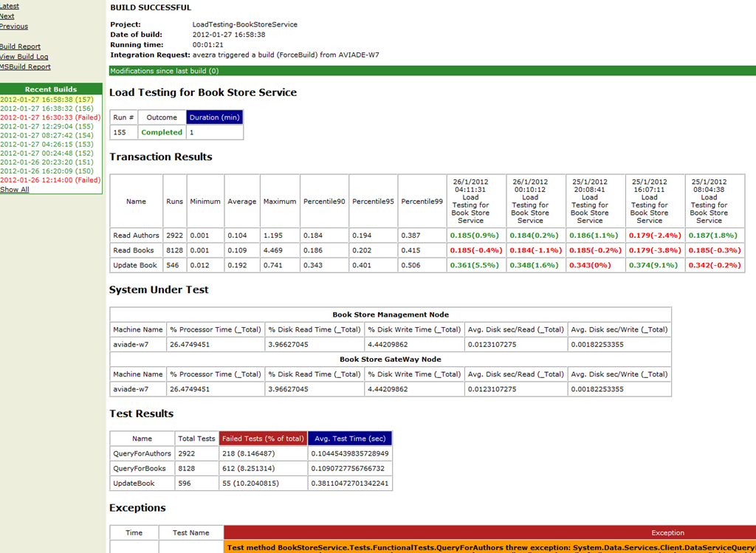Select build 2012-01-27 08:27:42 (154)

tap(47, 135)
